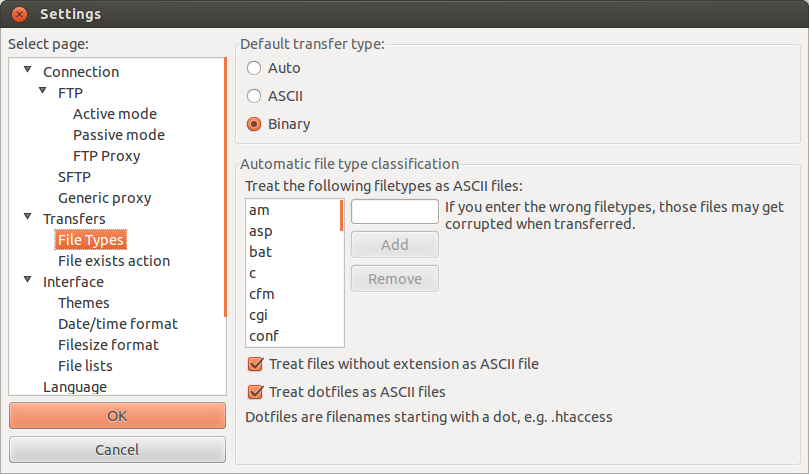The width and height of the screenshot is (809, 474).
Task: Click the Cancel button
Action: pos(117,450)
